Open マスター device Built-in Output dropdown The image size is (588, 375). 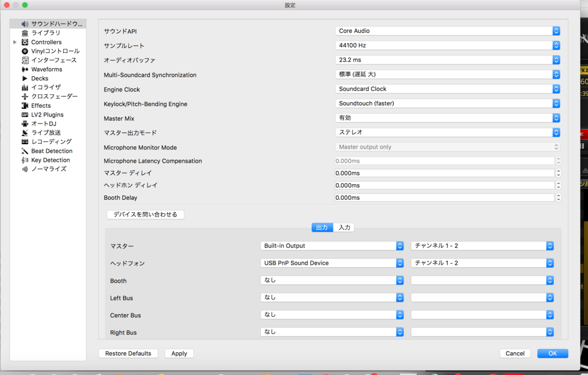pos(332,246)
